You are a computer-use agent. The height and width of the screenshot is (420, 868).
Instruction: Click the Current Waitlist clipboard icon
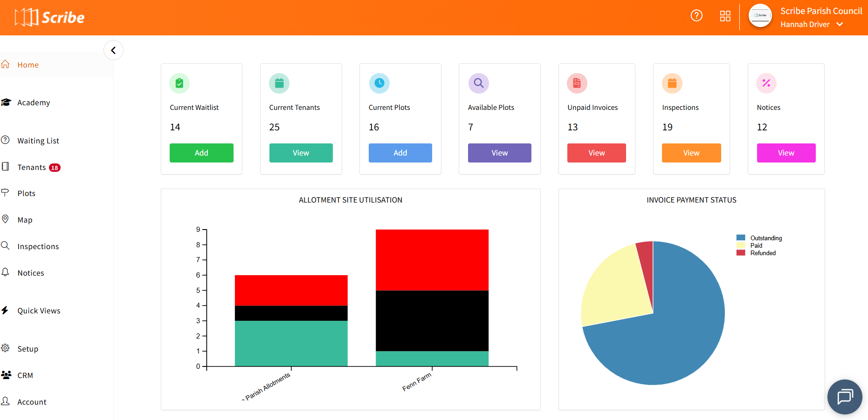(x=179, y=83)
